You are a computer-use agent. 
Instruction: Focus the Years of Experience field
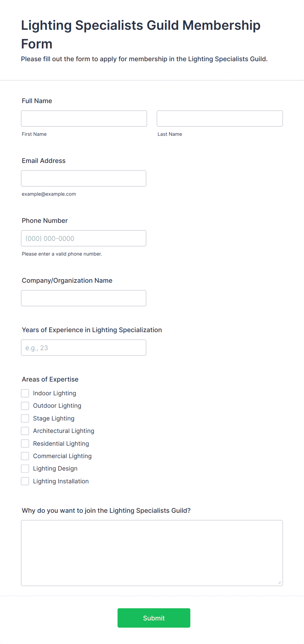(x=84, y=348)
